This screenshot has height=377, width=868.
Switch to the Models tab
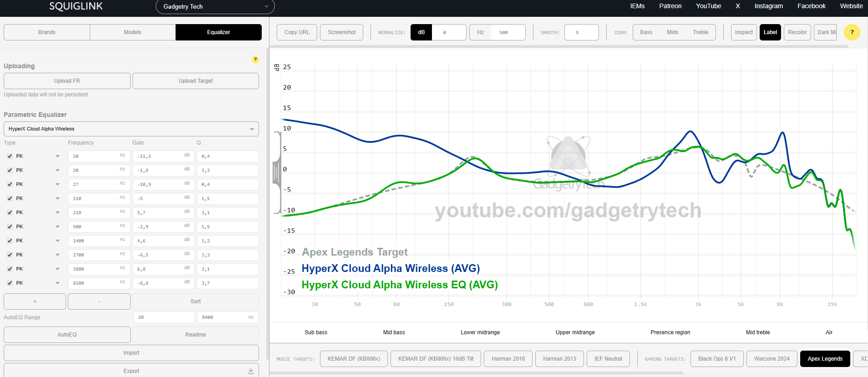[x=132, y=32]
